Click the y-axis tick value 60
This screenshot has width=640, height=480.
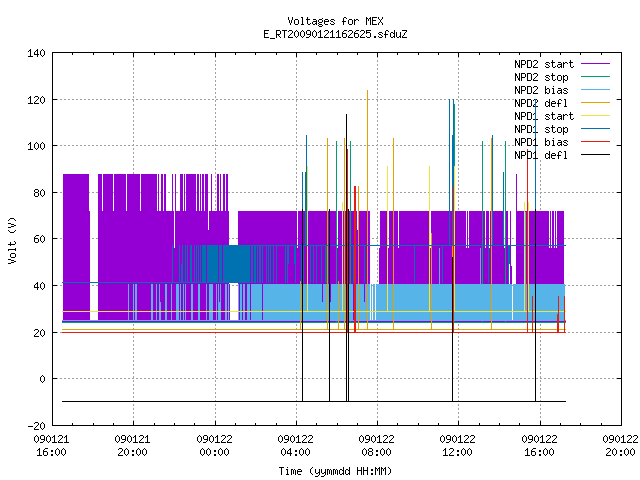[x=40, y=239]
